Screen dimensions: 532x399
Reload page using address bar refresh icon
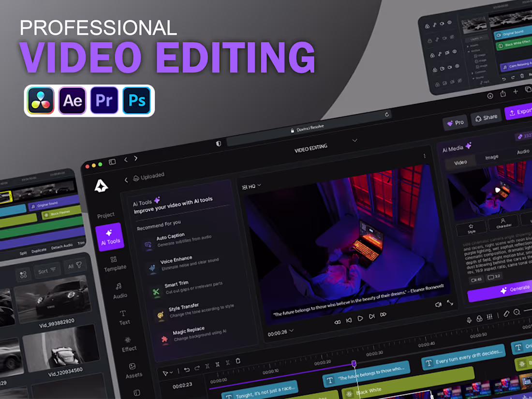(x=387, y=114)
